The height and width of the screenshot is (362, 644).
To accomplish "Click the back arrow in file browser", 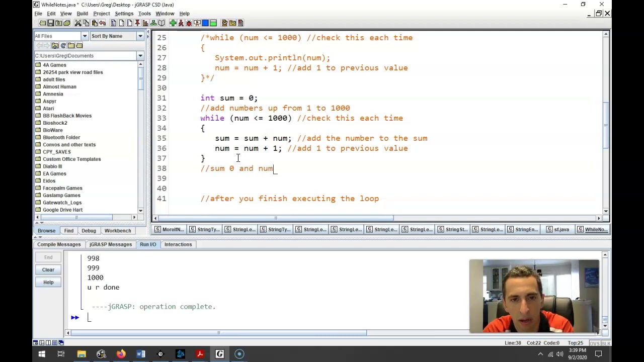I will click(39, 45).
